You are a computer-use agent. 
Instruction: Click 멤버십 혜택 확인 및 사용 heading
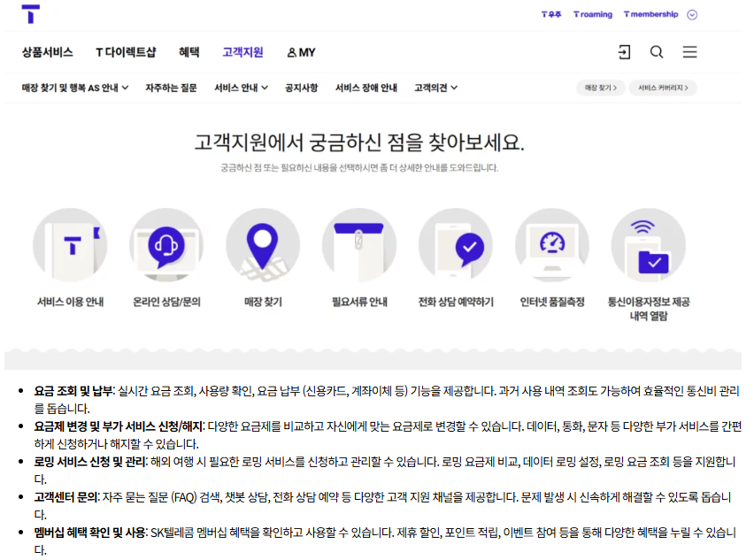tap(90, 533)
